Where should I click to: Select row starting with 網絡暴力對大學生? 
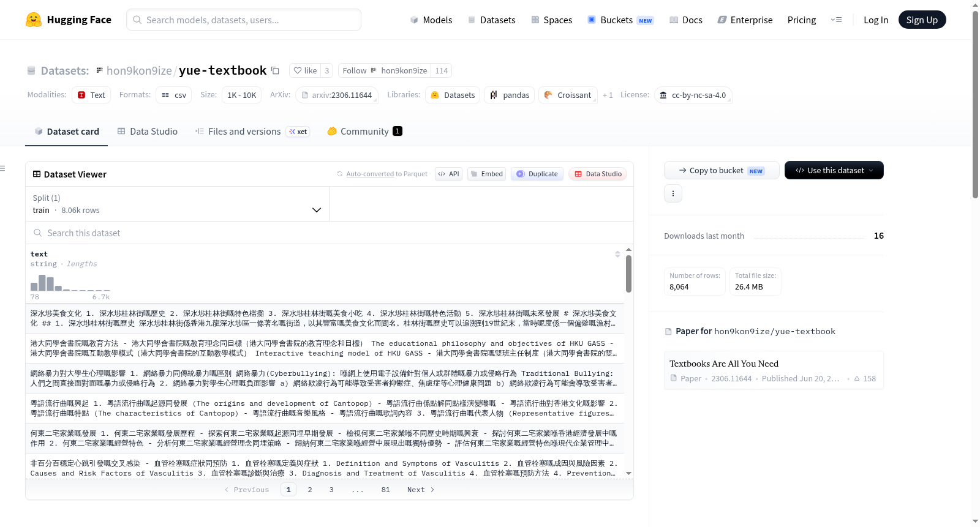pyautogui.click(x=325, y=378)
